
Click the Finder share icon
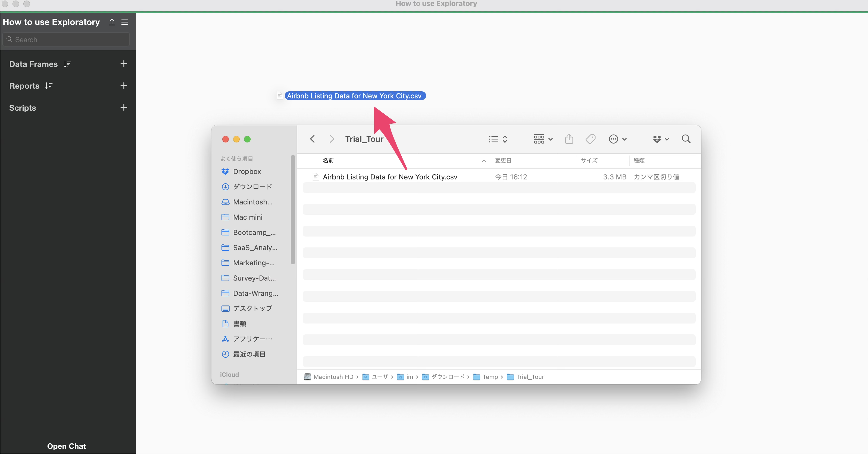pos(569,139)
